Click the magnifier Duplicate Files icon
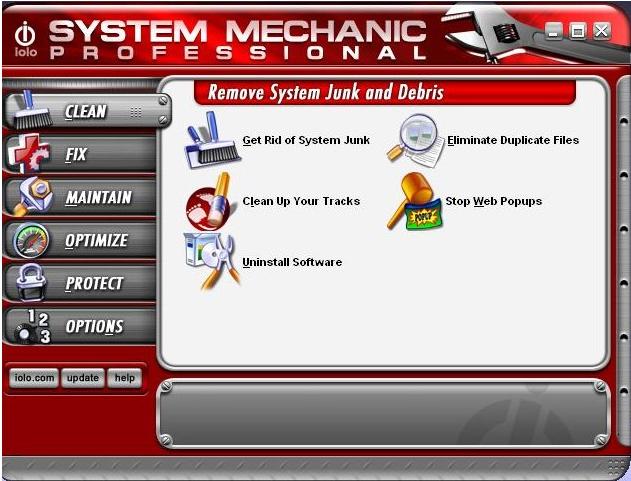Screen dimensions: 631x481 (x=416, y=141)
